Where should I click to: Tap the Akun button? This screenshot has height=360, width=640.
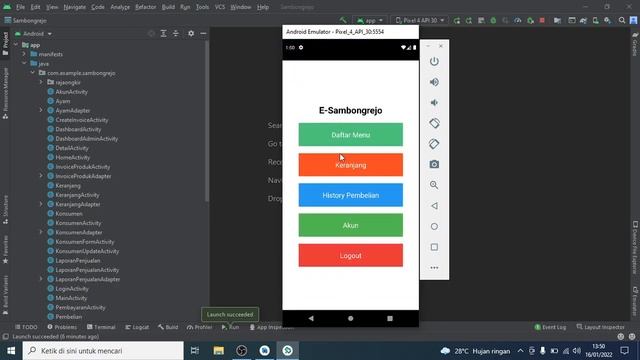(x=351, y=225)
